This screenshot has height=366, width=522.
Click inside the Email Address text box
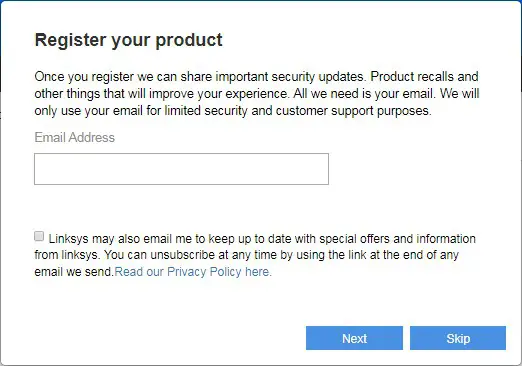181,169
